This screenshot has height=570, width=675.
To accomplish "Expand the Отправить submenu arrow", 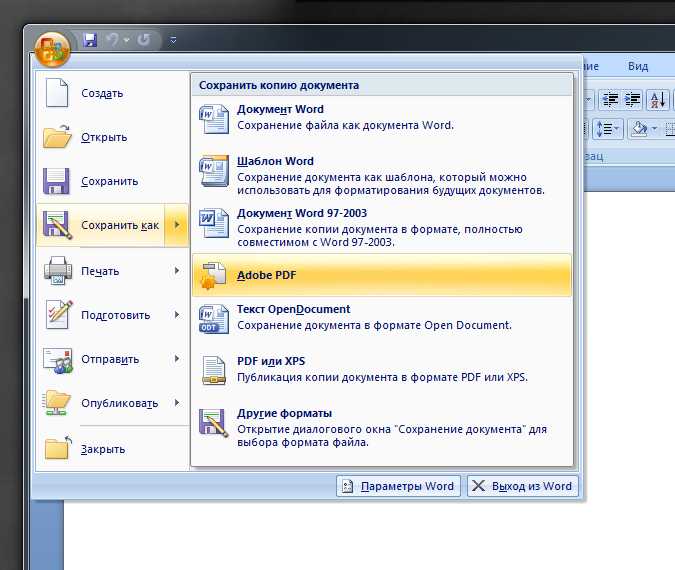I will click(176, 359).
